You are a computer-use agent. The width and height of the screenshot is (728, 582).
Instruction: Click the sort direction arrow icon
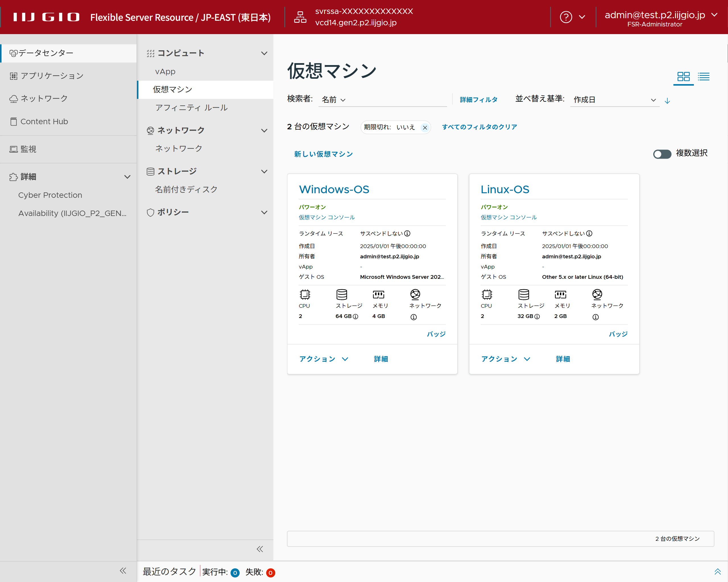pyautogui.click(x=667, y=101)
